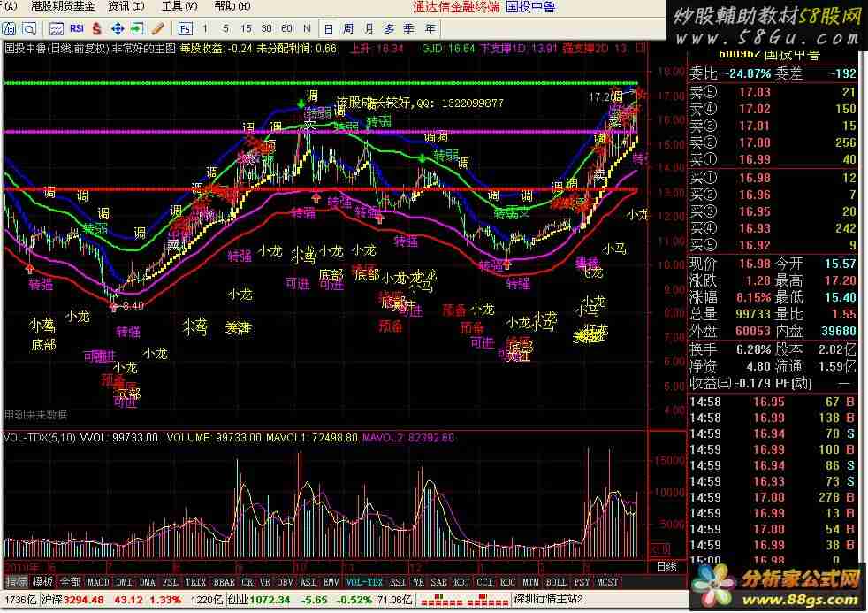Click the 买① bid price 16.98
Image resolution: width=868 pixels, height=613 pixels.
coord(755,178)
